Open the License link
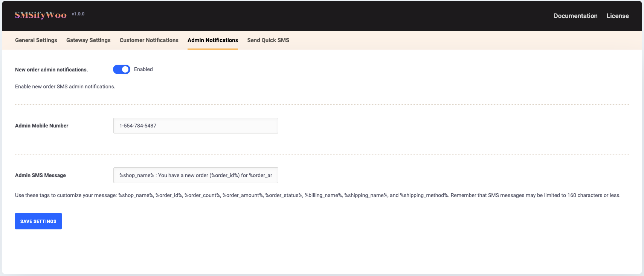This screenshot has height=276, width=644. pyautogui.click(x=618, y=16)
